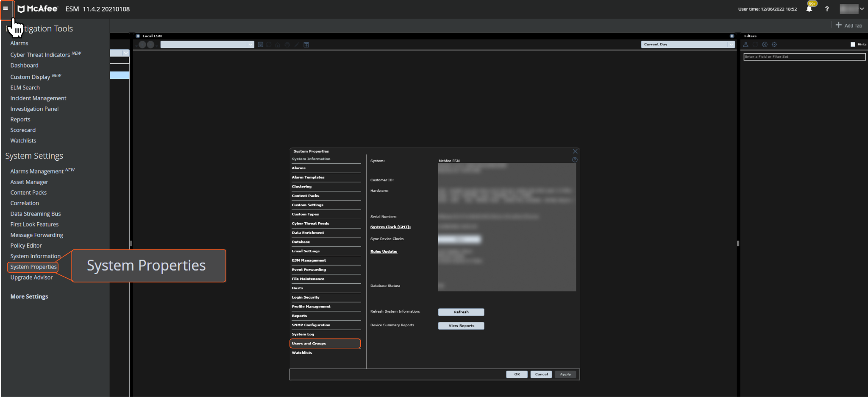Expand the user account dropdown
The width and height of the screenshot is (868, 397).
862,9
